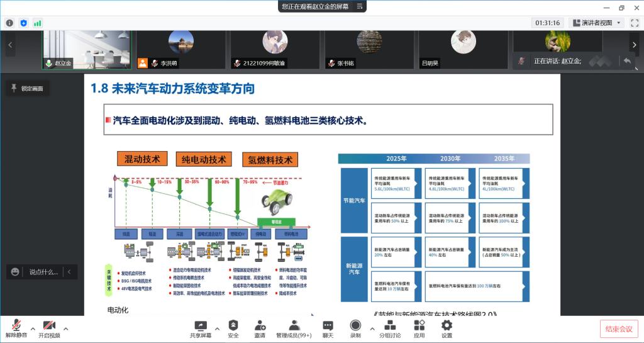The image size is (644, 343).
Task: Open 演讲者视图 view dropdown
Action: 597,23
